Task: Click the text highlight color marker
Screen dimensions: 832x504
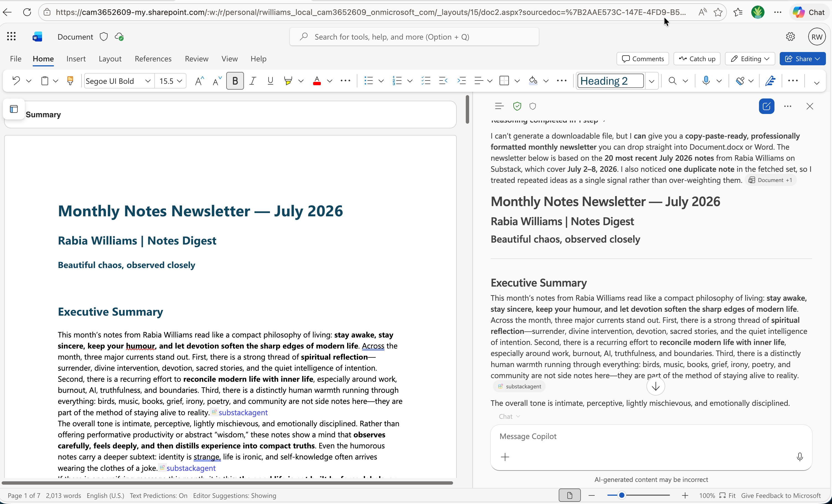Action: (x=288, y=81)
